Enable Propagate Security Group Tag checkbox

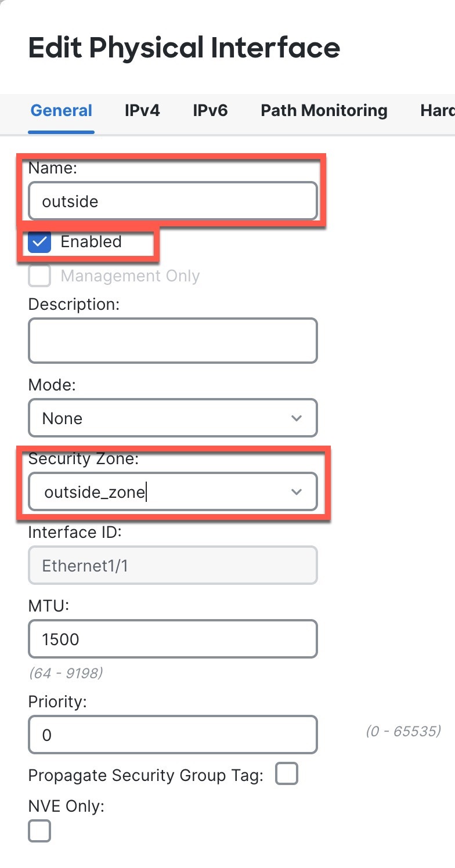point(286,774)
